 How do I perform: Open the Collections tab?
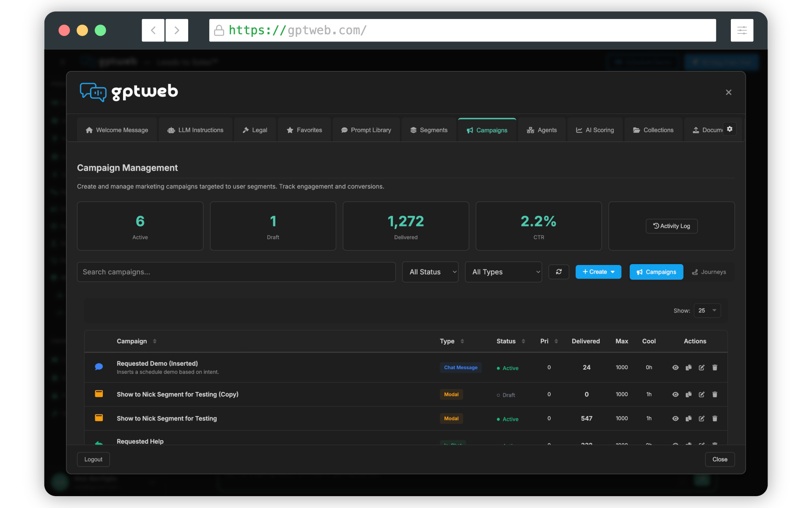(x=653, y=130)
